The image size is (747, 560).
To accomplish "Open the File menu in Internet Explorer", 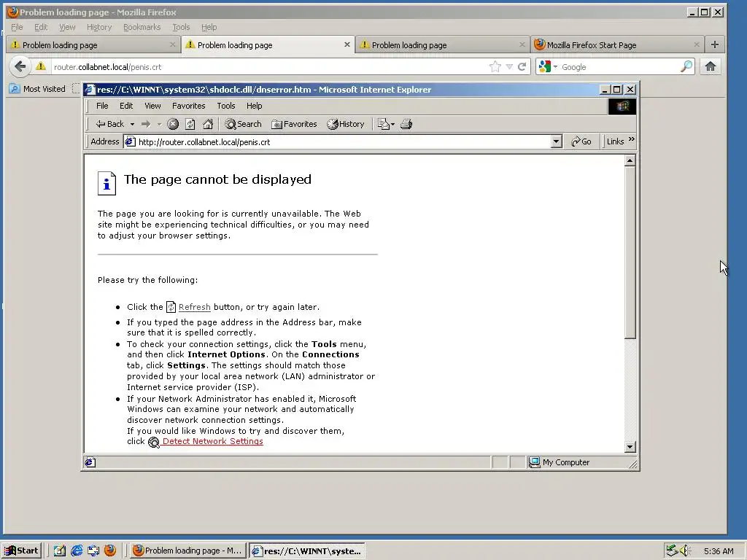I will (102, 106).
